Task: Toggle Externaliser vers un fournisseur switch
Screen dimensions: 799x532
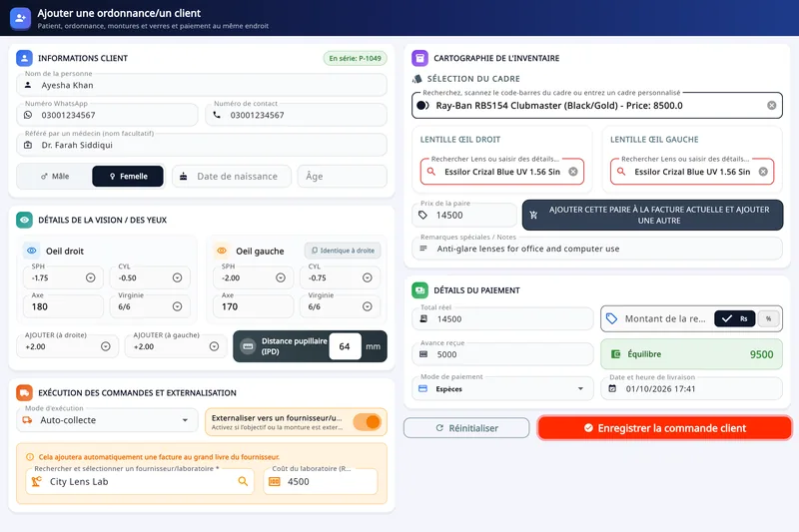Action: [368, 422]
